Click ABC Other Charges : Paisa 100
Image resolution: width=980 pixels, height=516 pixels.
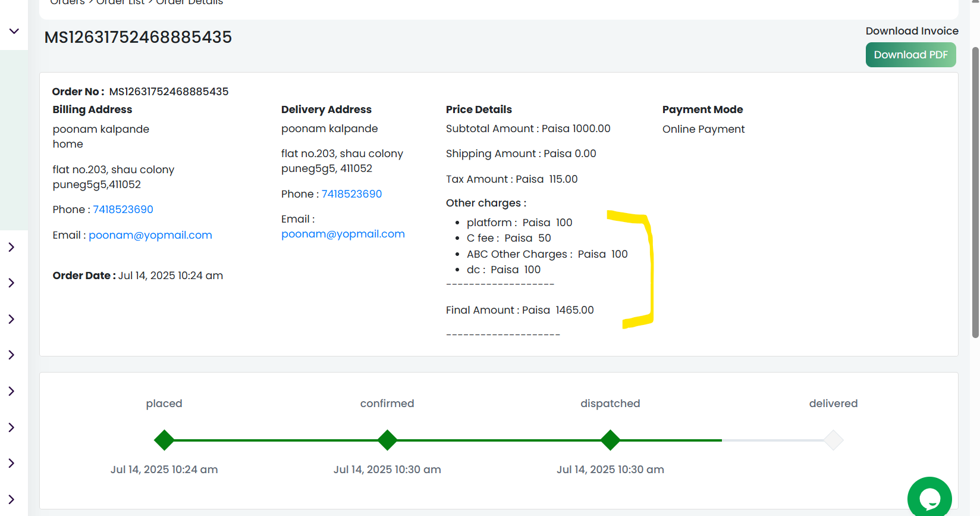pos(547,254)
